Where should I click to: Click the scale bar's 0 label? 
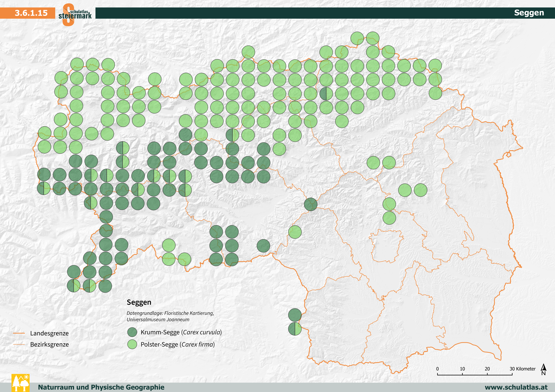[x=437, y=369]
